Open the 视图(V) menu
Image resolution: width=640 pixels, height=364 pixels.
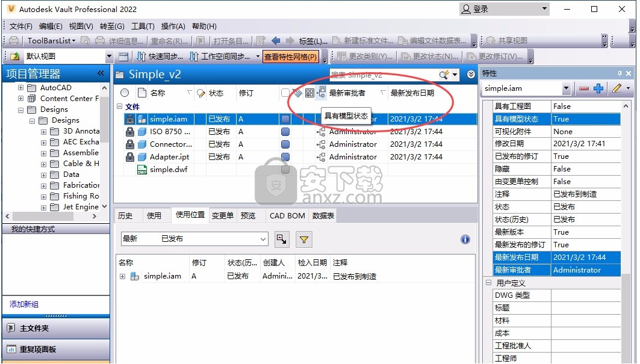click(x=81, y=26)
